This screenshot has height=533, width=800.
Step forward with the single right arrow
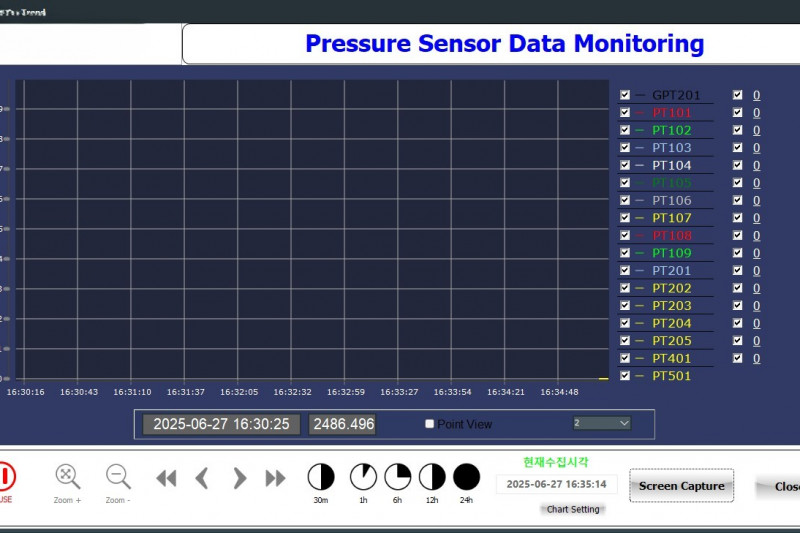tap(239, 478)
